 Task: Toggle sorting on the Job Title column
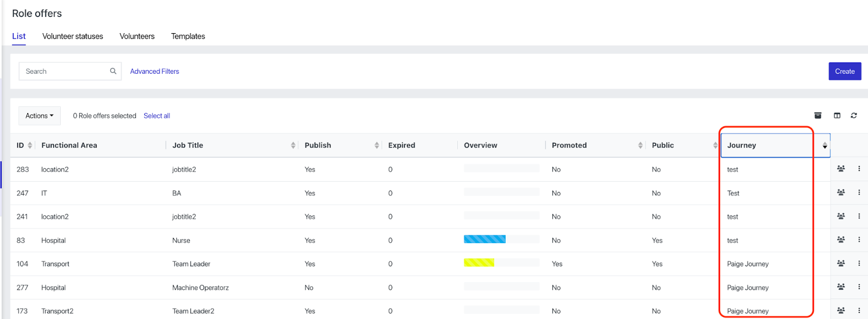click(x=293, y=145)
